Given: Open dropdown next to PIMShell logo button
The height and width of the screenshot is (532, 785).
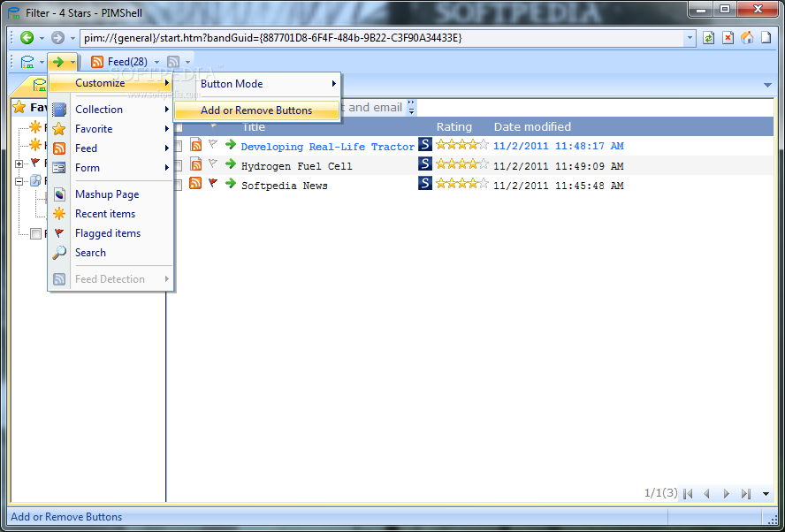Looking at the screenshot, I should 42,62.
